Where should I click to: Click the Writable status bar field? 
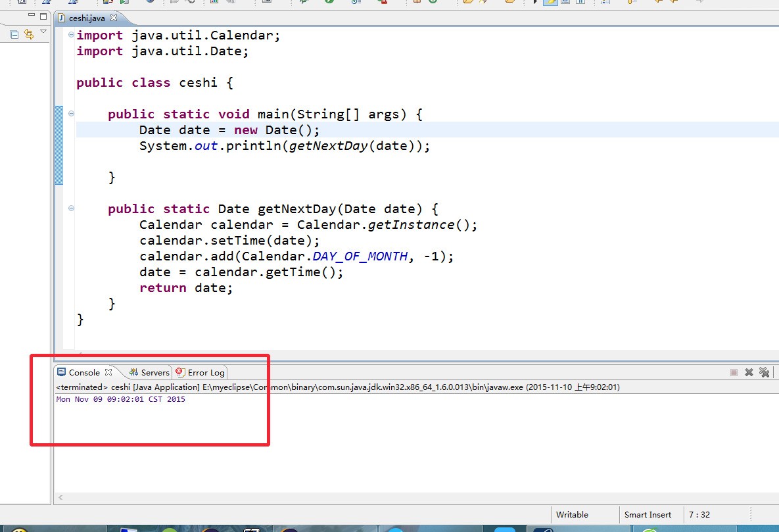[x=572, y=514]
